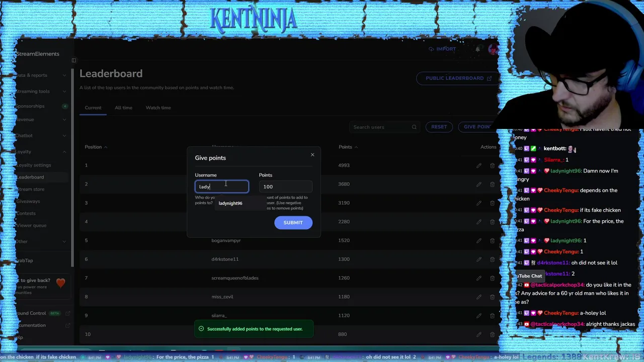Image resolution: width=644 pixels, height=362 pixels.
Task: Expand the Revenue section
Action: point(64,120)
